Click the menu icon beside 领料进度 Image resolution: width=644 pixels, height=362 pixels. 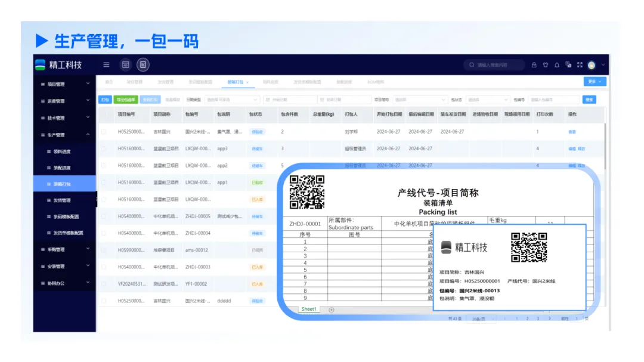pyautogui.click(x=49, y=151)
